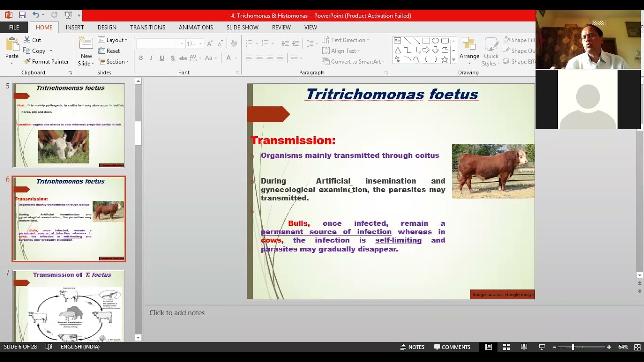The height and width of the screenshot is (362, 644).
Task: Switch to Slide Sorter view icon
Action: coord(506,347)
